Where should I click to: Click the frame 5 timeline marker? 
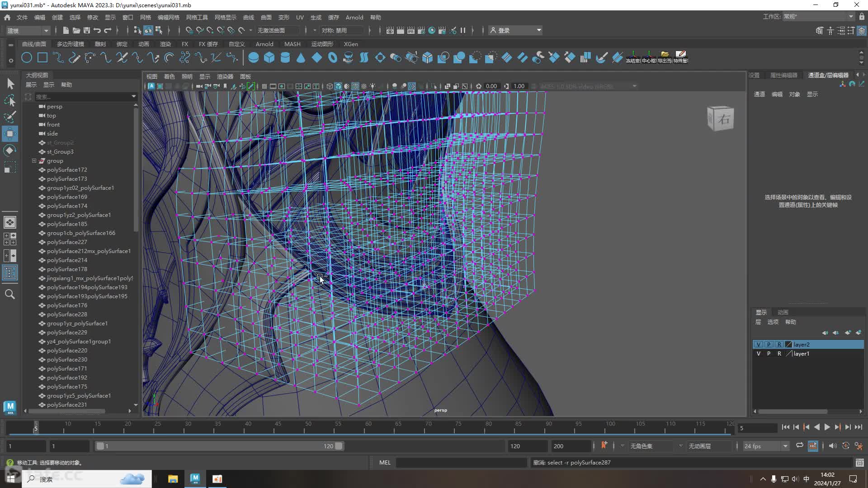point(36,427)
